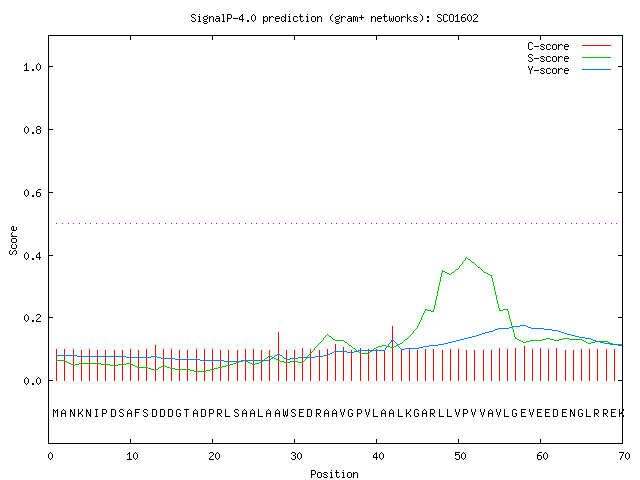The image size is (640, 480).
Task: Click the Y-score curve peak near position 58
Action: 522,326
